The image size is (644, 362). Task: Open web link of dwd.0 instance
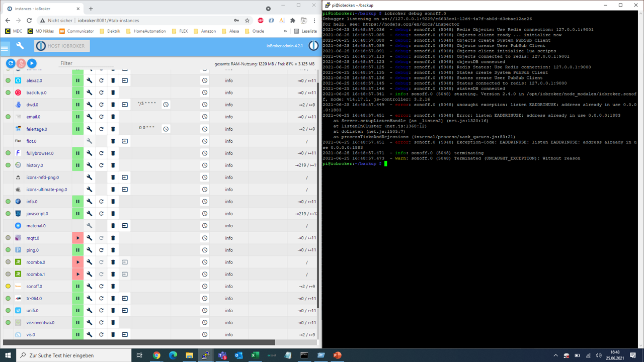pyautogui.click(x=125, y=105)
